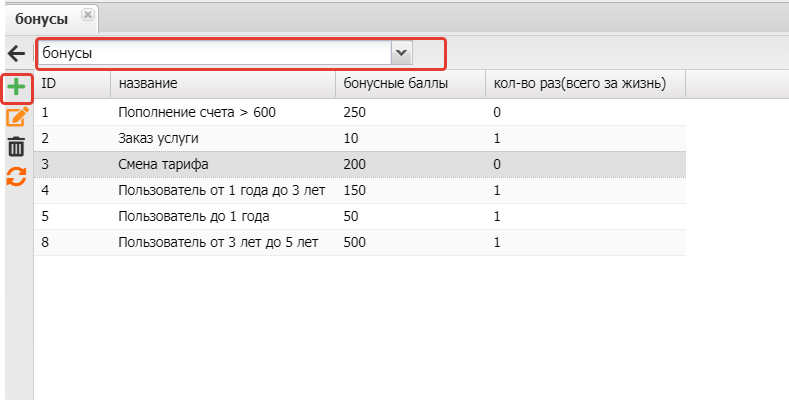Click the orange edit record icon
The image size is (789, 400).
point(16,117)
